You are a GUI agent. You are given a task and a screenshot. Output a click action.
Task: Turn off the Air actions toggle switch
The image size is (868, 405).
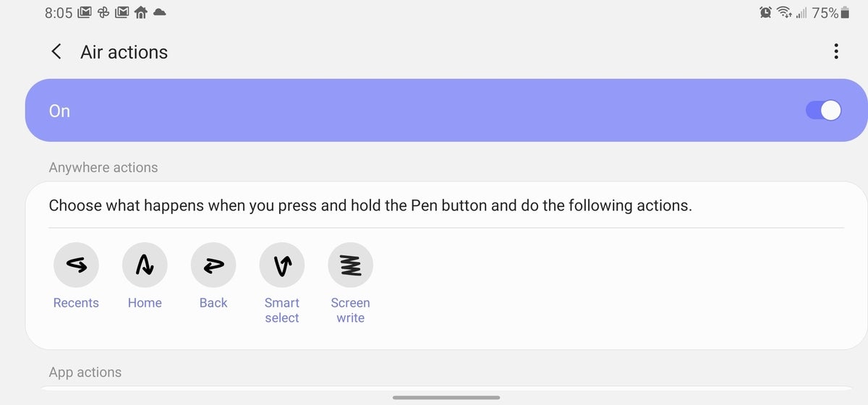pyautogui.click(x=823, y=110)
